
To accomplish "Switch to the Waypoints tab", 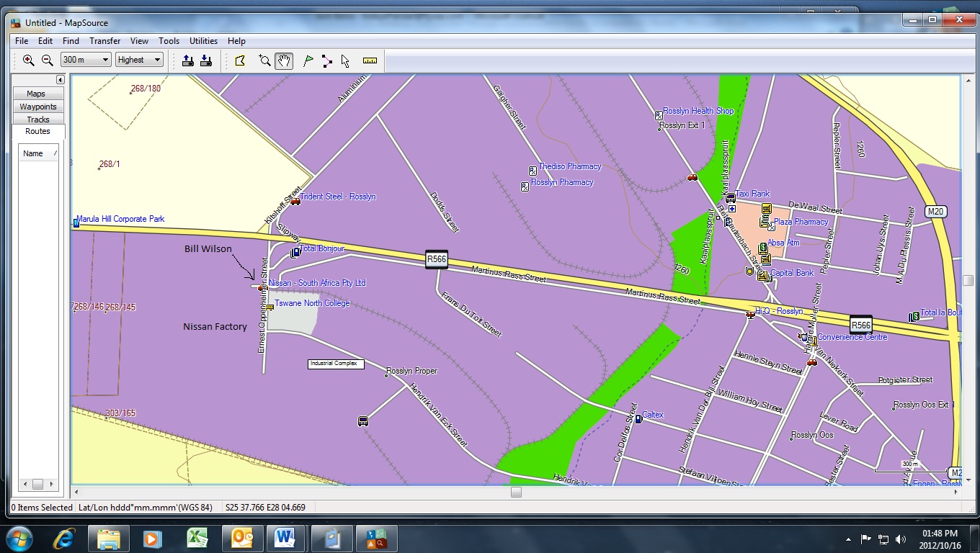I will tap(37, 107).
